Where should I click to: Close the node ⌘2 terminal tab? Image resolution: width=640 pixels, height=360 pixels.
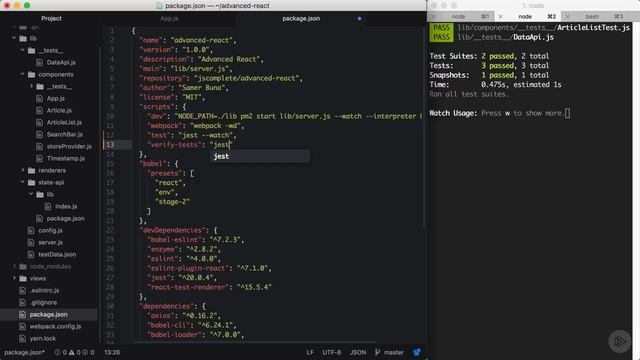500,16
